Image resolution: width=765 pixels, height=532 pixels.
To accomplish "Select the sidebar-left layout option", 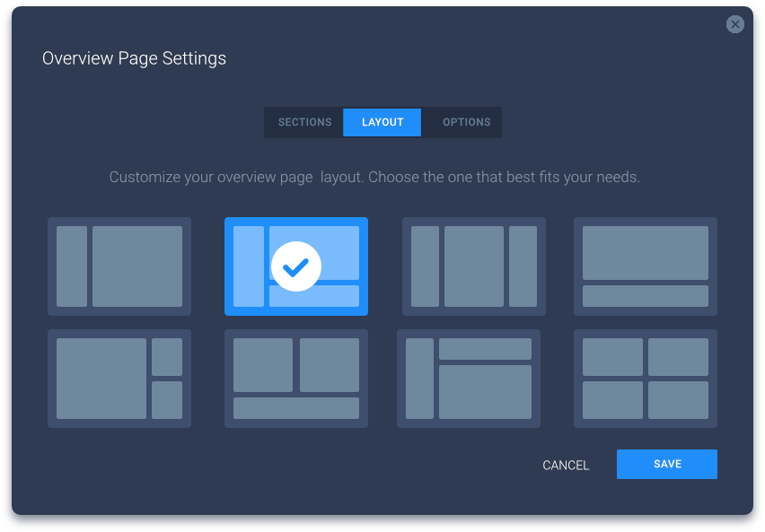I will tap(119, 266).
